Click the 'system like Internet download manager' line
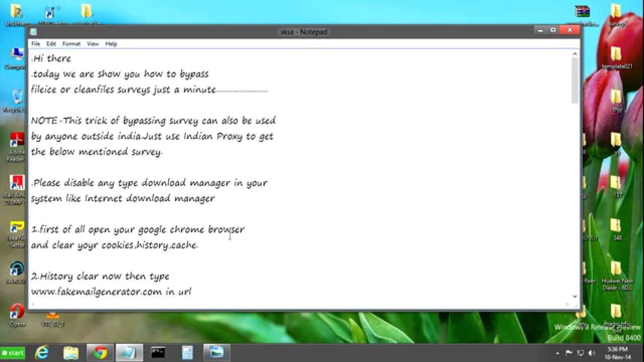Screen dimensions: 644x362 [x=123, y=199]
